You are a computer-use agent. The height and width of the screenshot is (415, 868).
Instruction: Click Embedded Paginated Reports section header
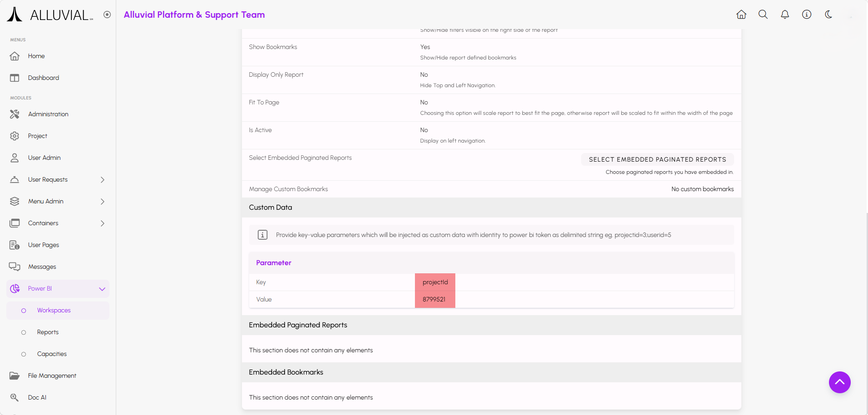[x=492, y=325]
